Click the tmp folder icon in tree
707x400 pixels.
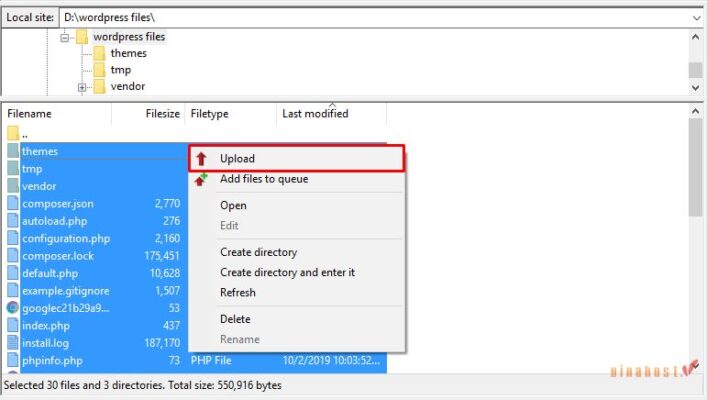click(99, 70)
